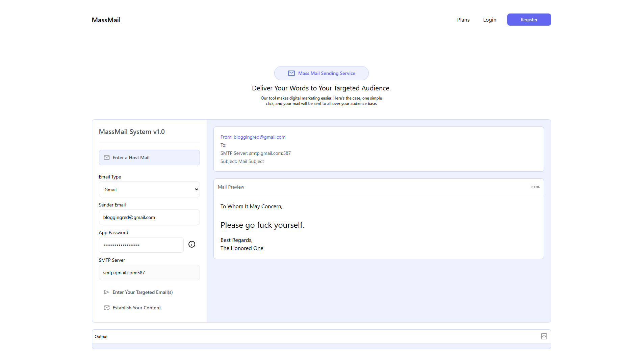Click the info icon beside App Password
The width and height of the screenshot is (641, 364).
coord(192,245)
